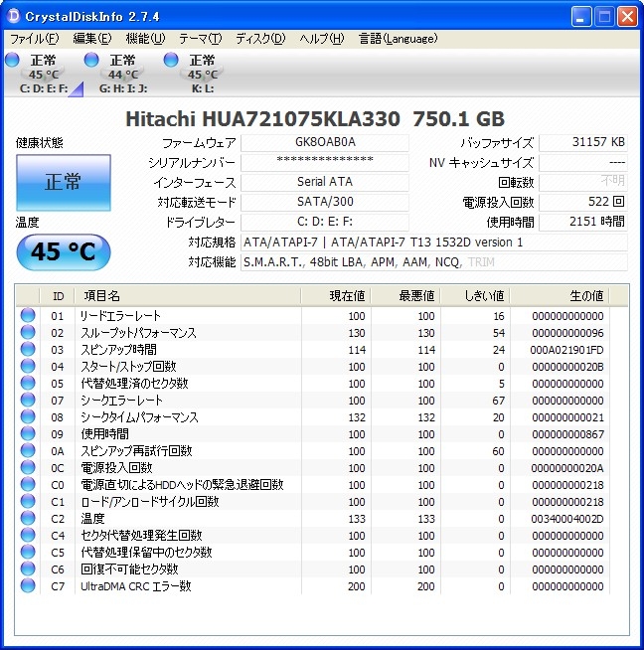This screenshot has height=650, width=644.
Task: Click the status icon of row 03 スピンアップ時間
Action: pyautogui.click(x=28, y=350)
